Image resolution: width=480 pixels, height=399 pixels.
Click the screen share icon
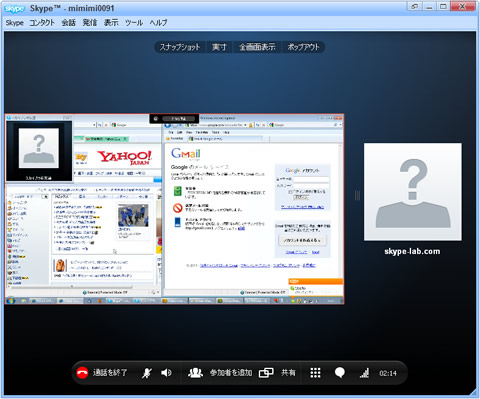point(266,373)
